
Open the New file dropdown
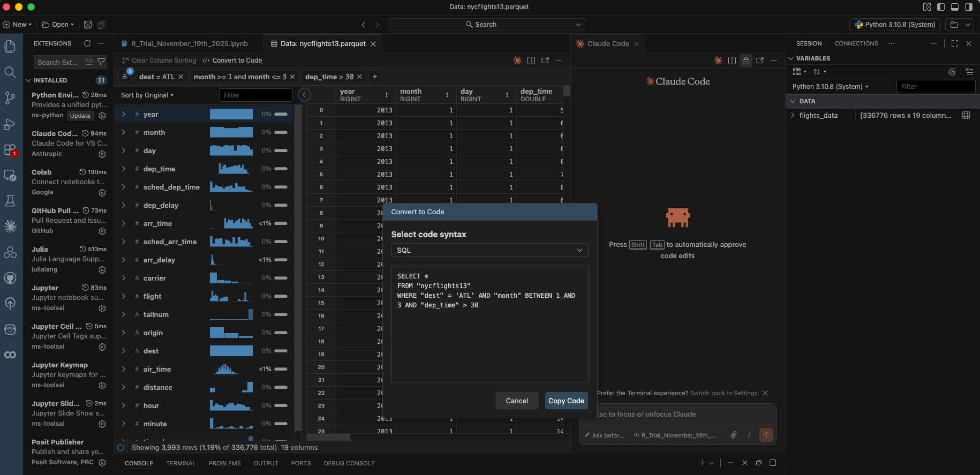click(17, 25)
